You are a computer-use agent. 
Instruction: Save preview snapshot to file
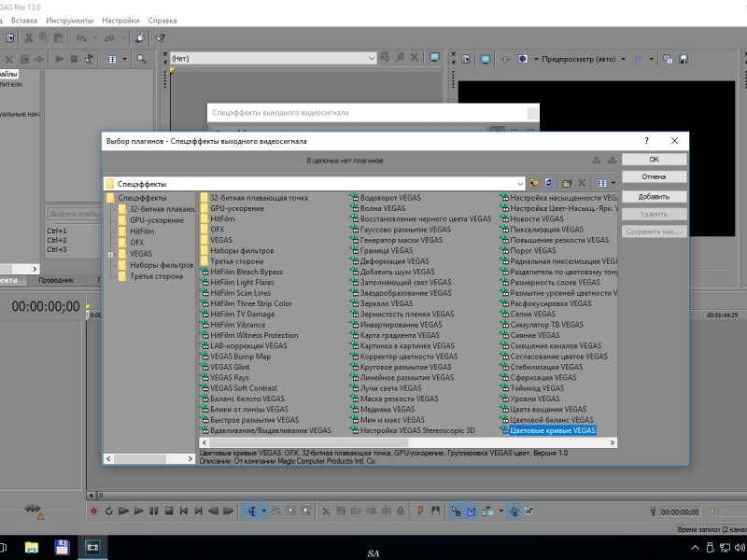tap(684, 59)
